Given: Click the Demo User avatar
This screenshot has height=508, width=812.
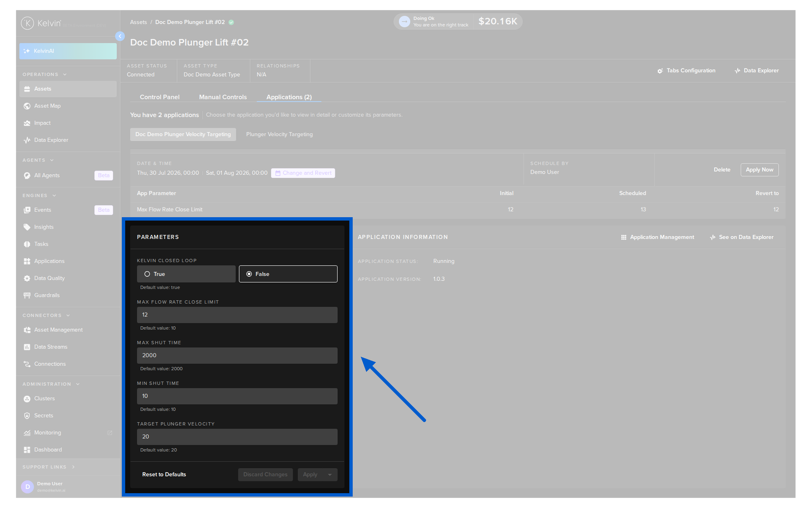Looking at the screenshot, I should (x=27, y=487).
